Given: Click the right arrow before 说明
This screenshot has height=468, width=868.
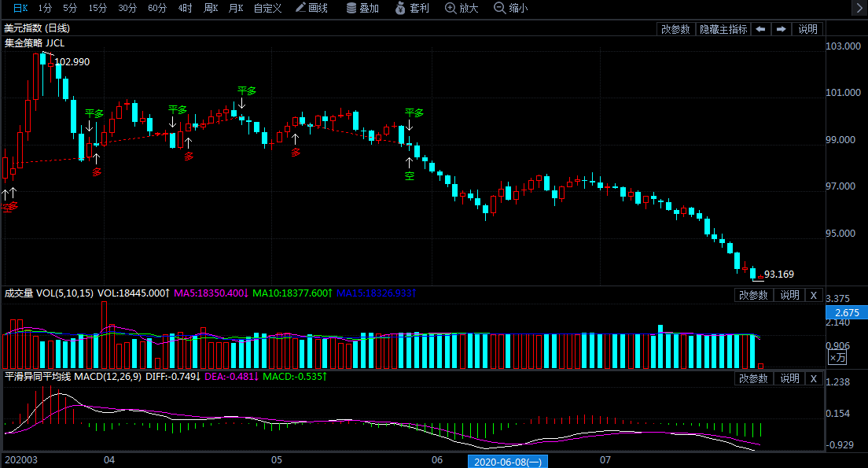Looking at the screenshot, I should coord(781,29).
